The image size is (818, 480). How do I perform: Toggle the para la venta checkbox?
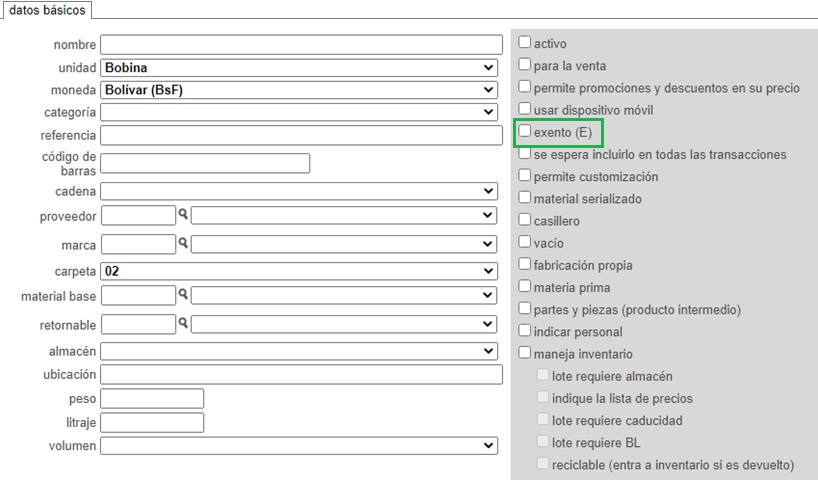tap(524, 65)
